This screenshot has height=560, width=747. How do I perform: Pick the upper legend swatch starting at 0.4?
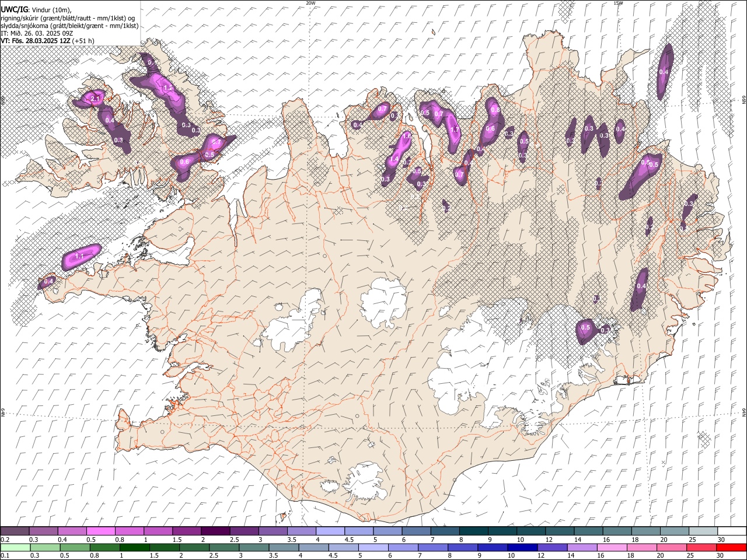click(72, 531)
